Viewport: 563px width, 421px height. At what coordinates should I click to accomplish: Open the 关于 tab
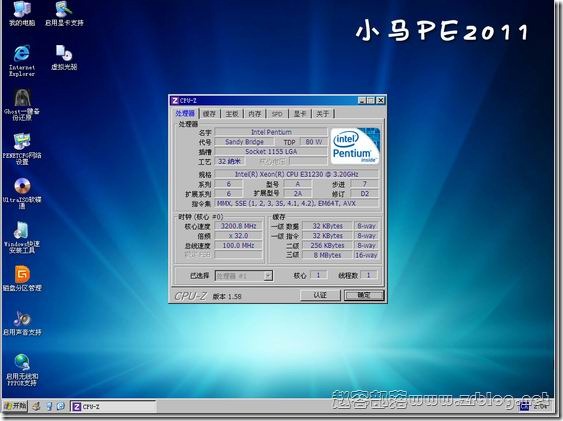(x=322, y=114)
